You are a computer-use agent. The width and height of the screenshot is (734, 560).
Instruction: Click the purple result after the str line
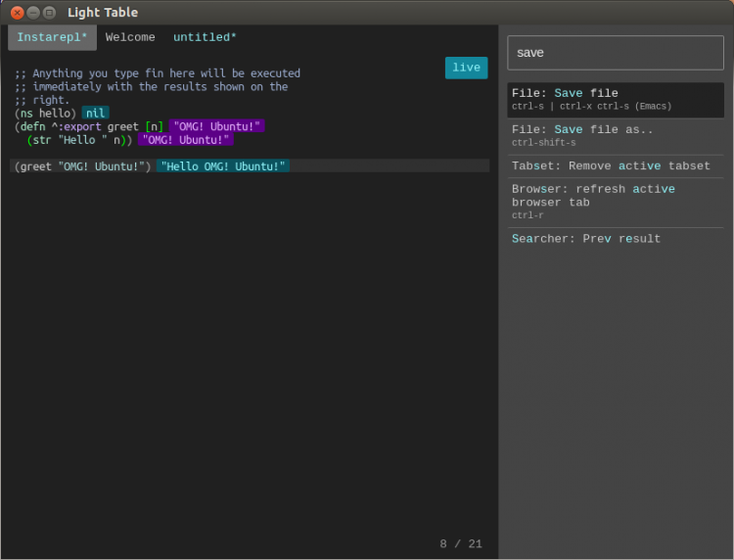point(185,140)
